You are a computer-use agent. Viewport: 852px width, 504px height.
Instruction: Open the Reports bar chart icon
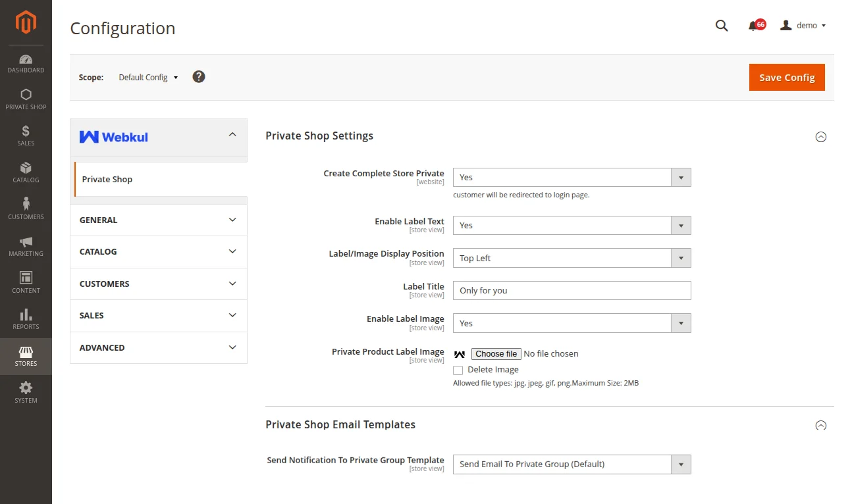pyautogui.click(x=26, y=315)
